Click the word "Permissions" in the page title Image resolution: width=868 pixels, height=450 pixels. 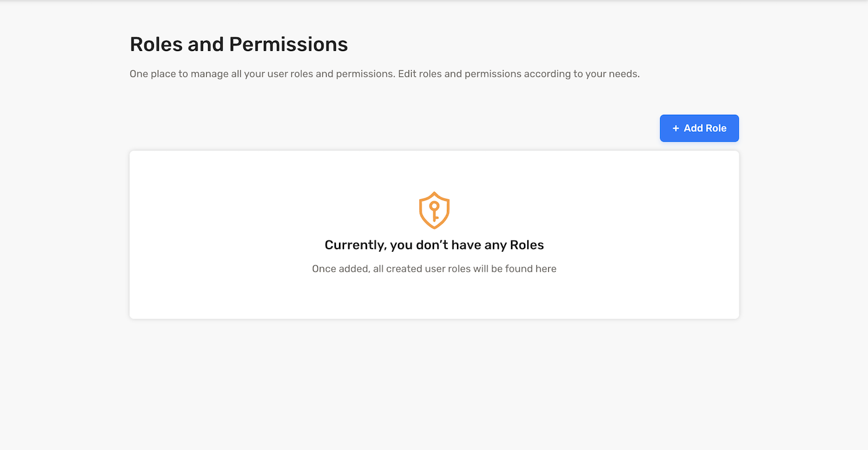(288, 45)
